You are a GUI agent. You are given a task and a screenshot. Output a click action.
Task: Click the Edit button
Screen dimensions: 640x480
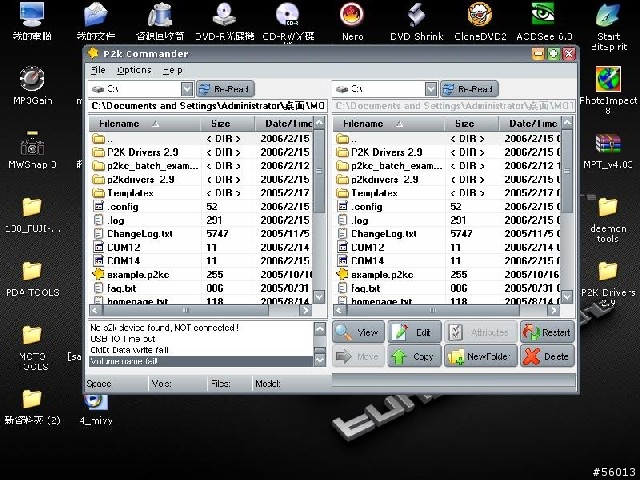click(x=414, y=332)
